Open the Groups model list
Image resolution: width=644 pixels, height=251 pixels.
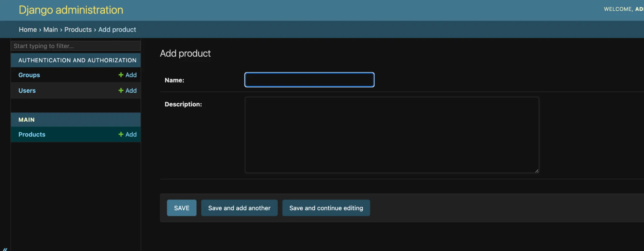coord(29,75)
